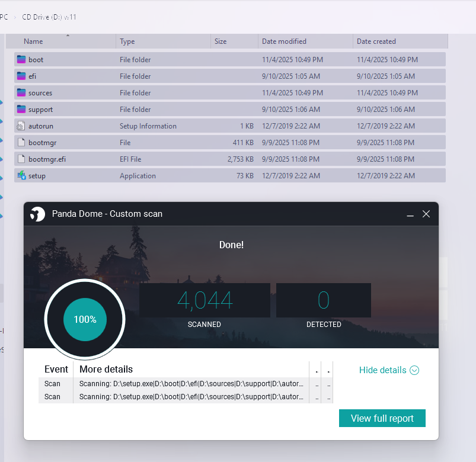Select the 'boot' file name

[x=36, y=60]
